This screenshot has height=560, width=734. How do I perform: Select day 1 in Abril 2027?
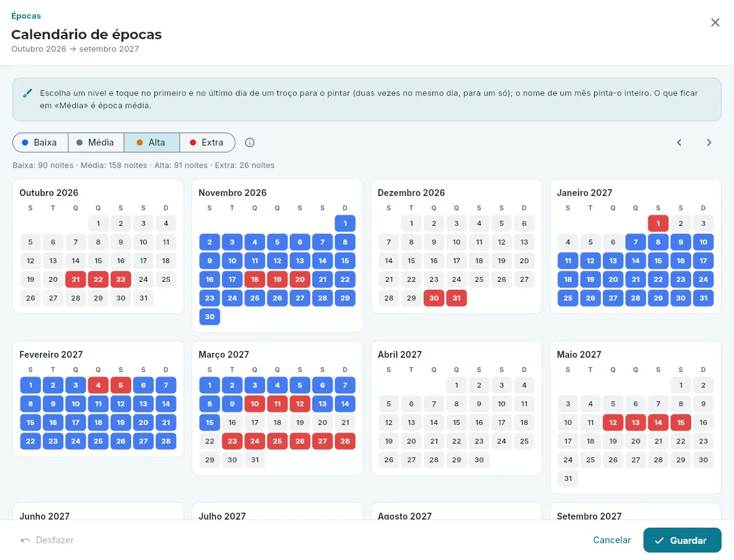click(x=457, y=385)
